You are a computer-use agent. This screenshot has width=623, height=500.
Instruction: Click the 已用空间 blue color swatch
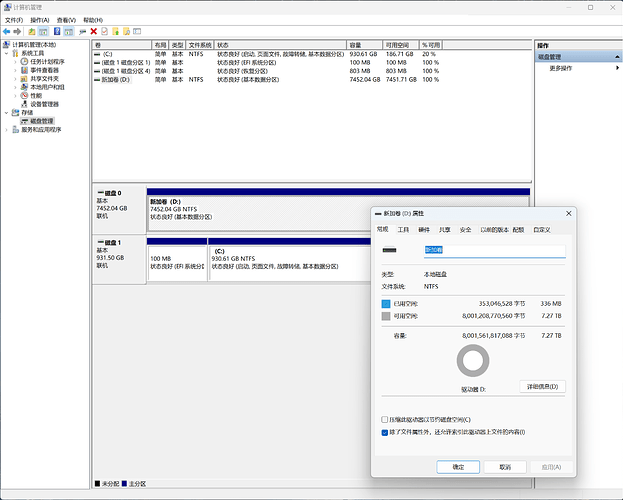[x=387, y=303]
